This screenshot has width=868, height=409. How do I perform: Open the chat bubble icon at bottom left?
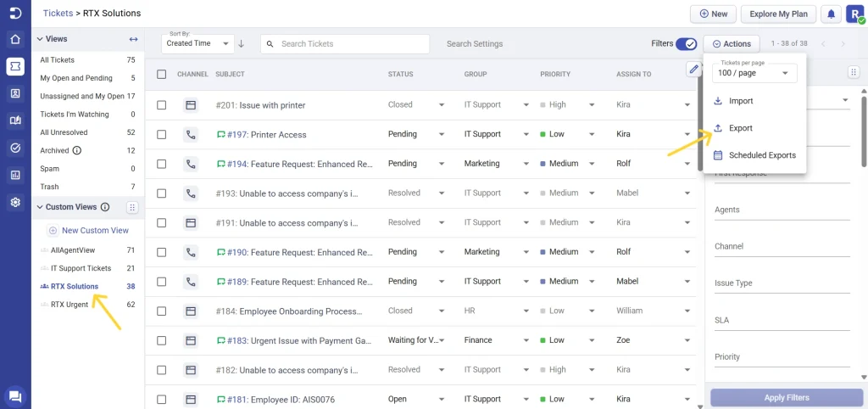pyautogui.click(x=15, y=396)
